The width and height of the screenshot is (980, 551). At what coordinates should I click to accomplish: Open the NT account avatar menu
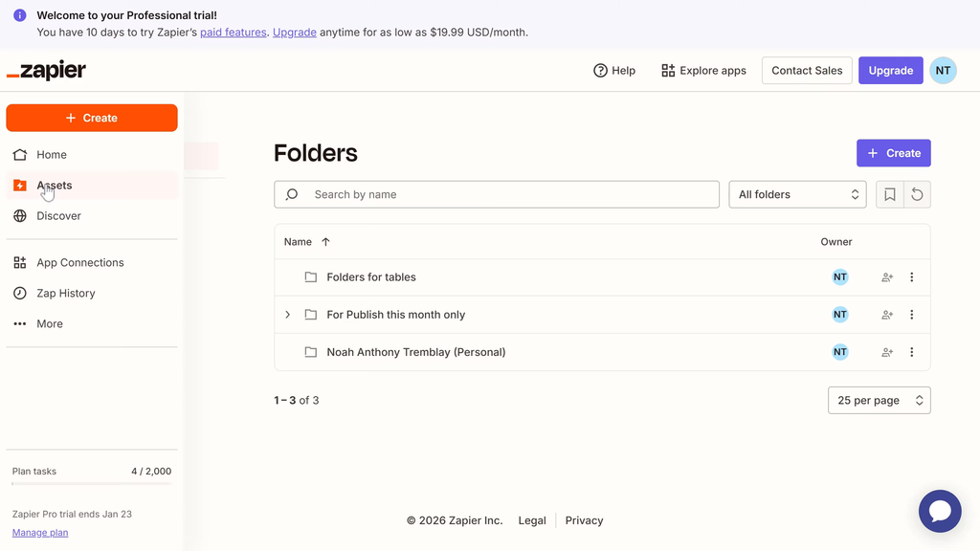click(x=943, y=70)
